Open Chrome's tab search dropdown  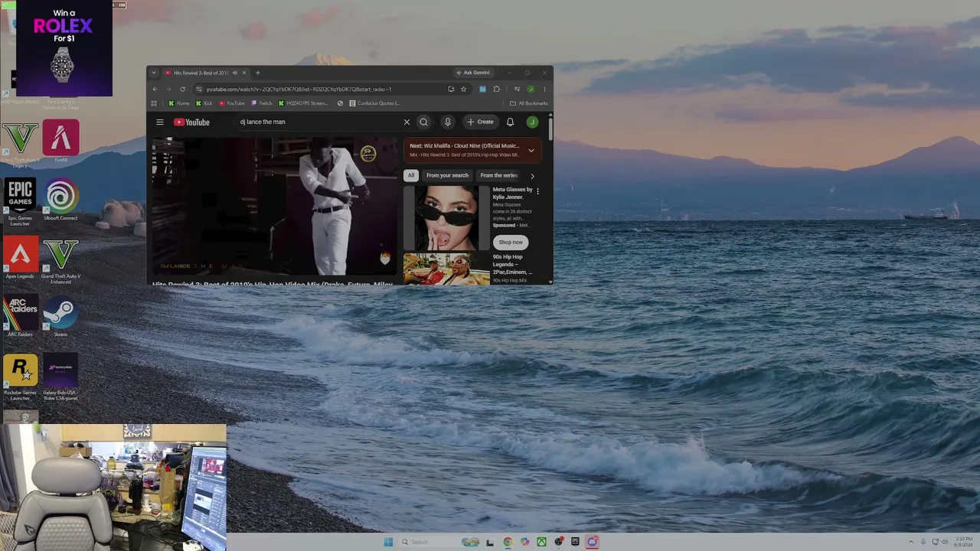(154, 73)
